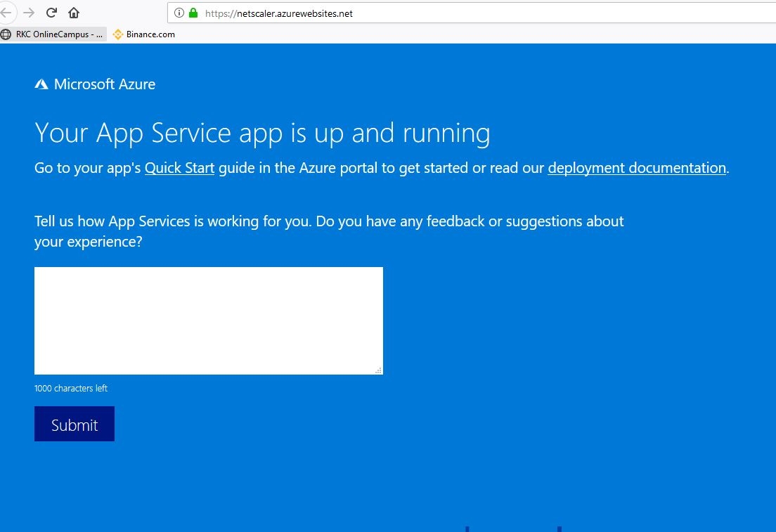The width and height of the screenshot is (776, 532).
Task: Open site information icon in address bar
Action: 179,13
